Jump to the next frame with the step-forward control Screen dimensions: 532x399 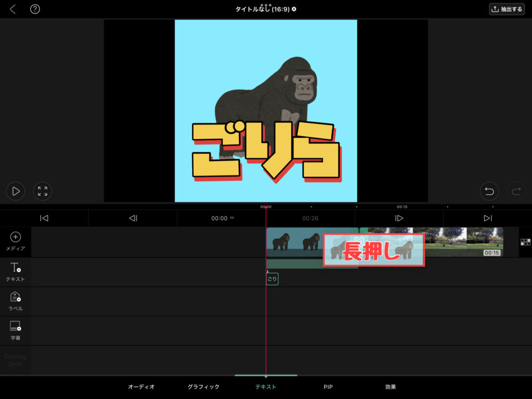click(398, 218)
